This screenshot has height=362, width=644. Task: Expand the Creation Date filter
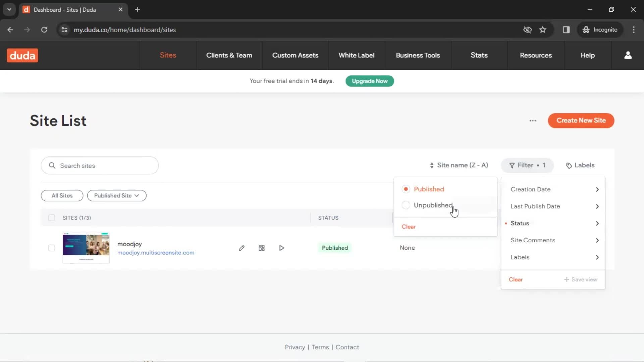(553, 189)
